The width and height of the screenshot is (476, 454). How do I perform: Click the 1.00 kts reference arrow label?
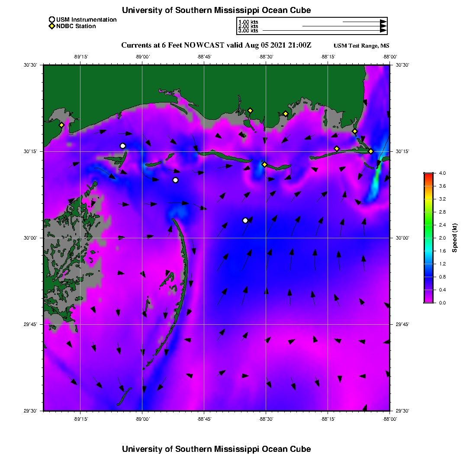point(248,22)
